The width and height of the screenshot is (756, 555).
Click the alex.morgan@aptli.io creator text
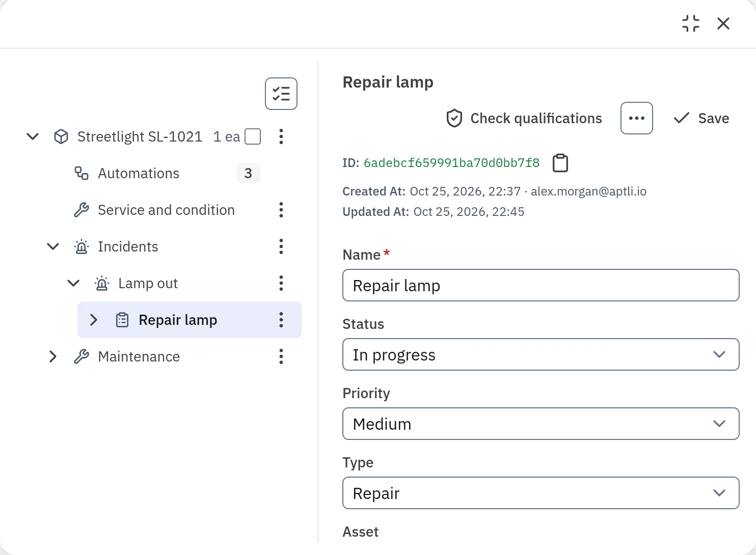588,191
